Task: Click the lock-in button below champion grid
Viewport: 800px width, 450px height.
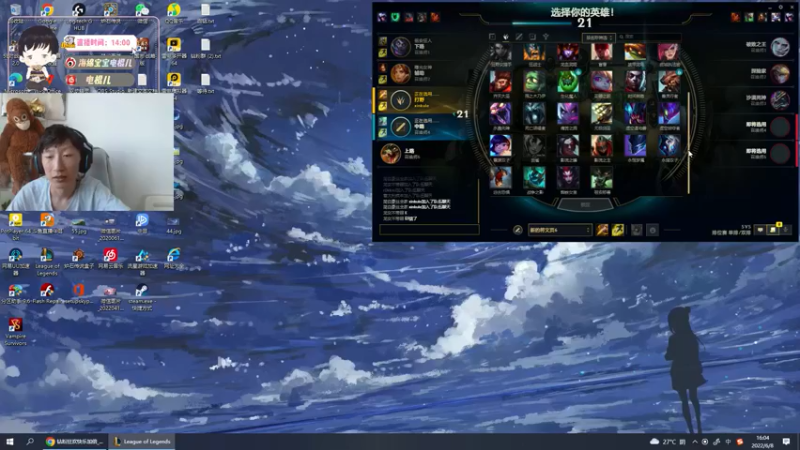Action: [585, 205]
